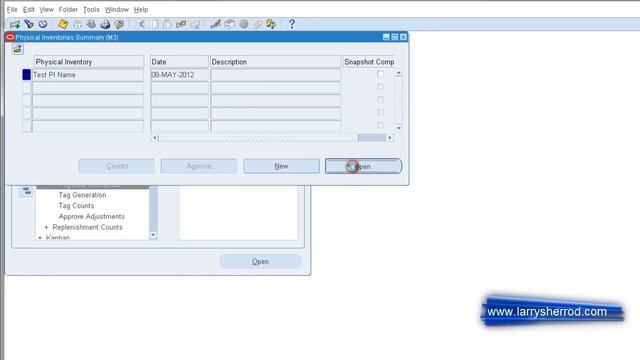
Task: Click the Translations globe icon
Action: (244, 24)
